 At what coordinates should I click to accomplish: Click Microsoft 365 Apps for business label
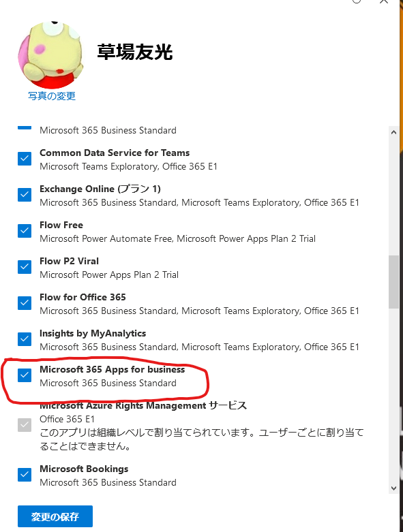(113, 369)
